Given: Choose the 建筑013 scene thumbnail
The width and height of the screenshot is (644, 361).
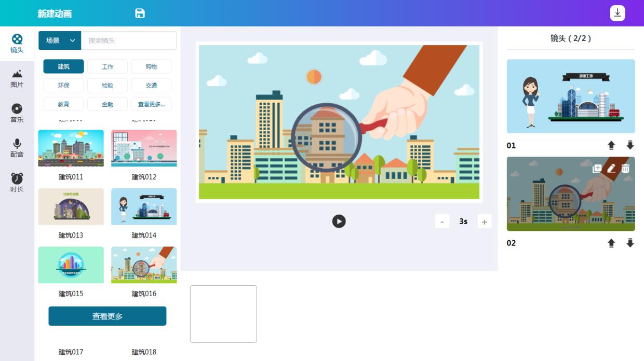Looking at the screenshot, I should point(71,206).
